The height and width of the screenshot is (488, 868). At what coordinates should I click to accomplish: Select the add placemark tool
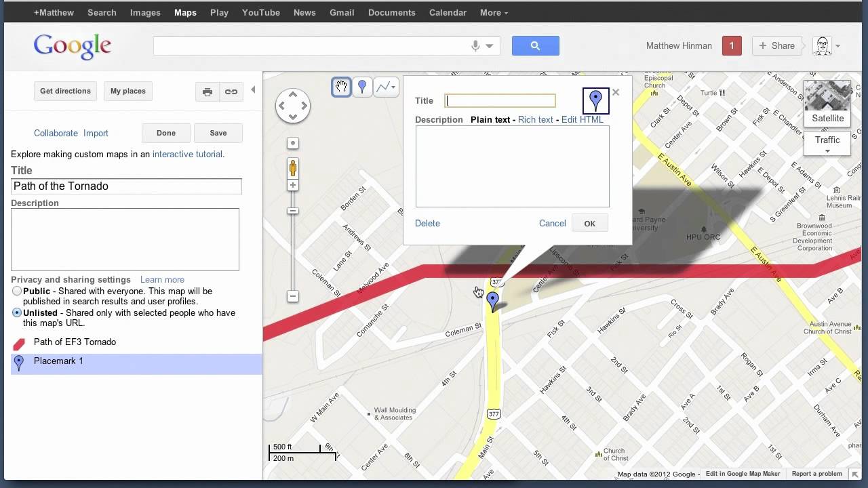(362, 87)
